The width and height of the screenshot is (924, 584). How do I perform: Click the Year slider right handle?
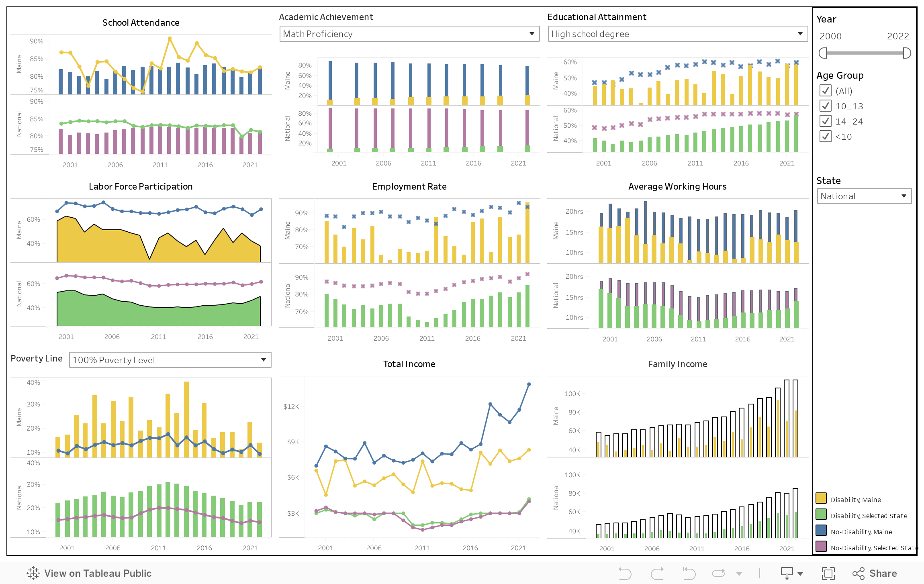[907, 53]
